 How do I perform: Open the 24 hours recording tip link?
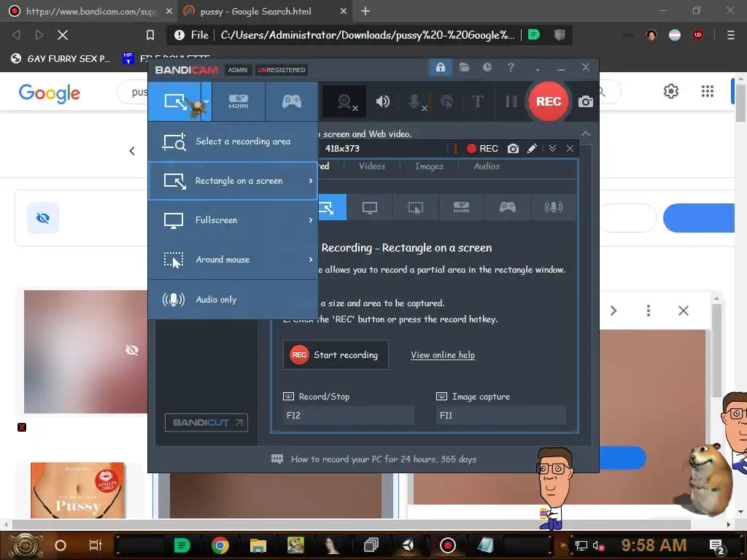[384, 459]
